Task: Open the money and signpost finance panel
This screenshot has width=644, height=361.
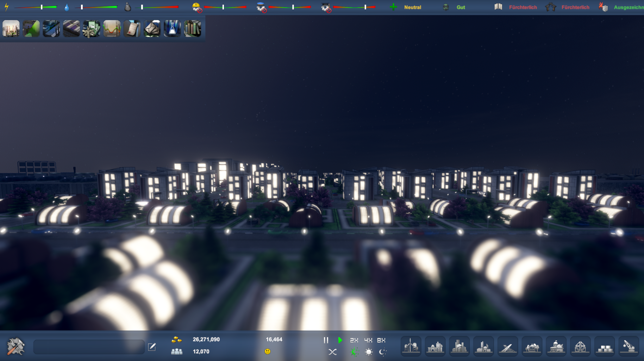Action: tap(92, 29)
